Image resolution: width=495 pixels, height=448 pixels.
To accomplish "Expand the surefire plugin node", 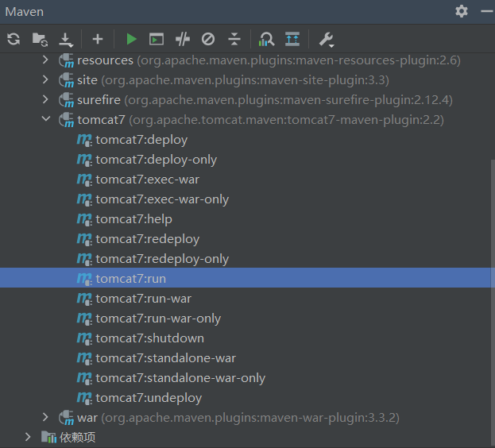I will coord(45,99).
